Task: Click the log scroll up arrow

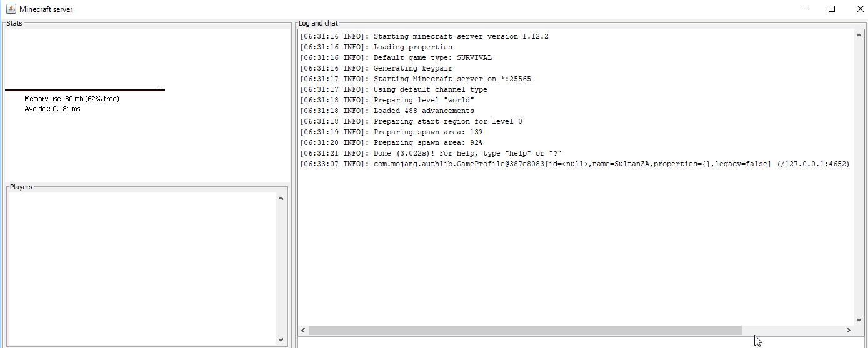Action: point(859,36)
